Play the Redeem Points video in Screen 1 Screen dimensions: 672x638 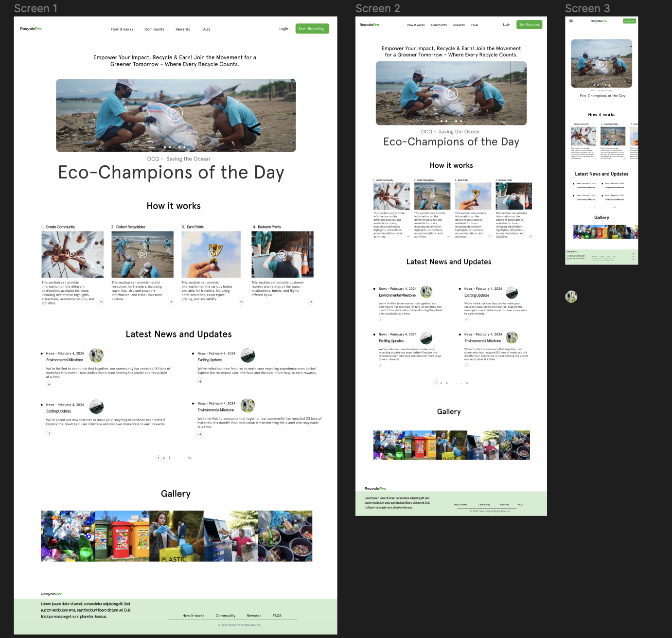[283, 254]
